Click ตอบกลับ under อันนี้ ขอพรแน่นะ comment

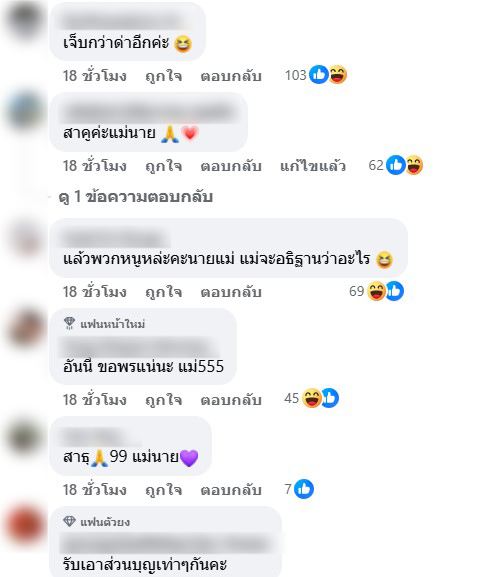pyautogui.click(x=231, y=400)
